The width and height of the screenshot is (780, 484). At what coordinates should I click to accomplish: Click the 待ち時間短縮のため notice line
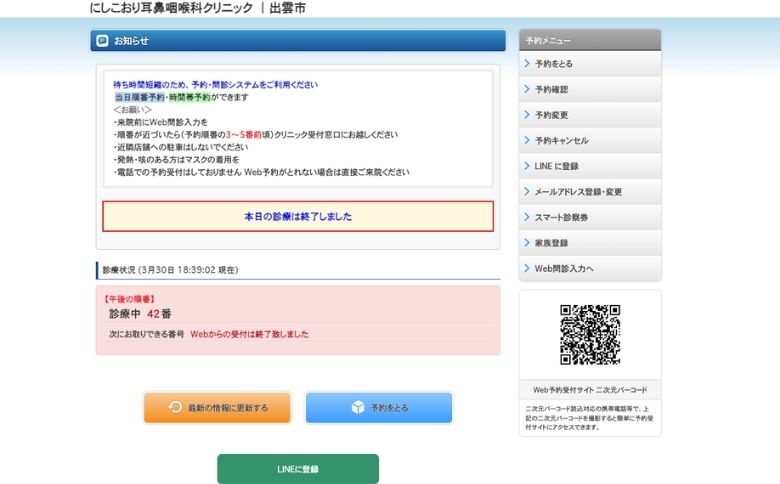click(x=215, y=85)
